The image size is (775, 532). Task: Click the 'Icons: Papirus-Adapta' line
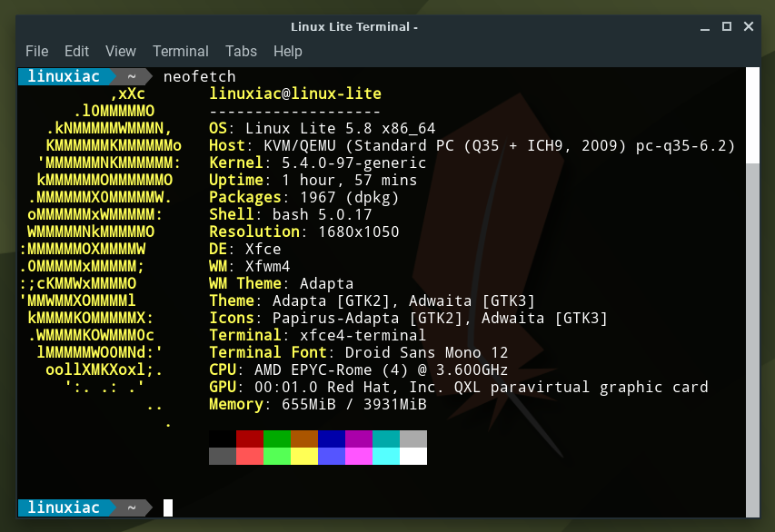[408, 318]
